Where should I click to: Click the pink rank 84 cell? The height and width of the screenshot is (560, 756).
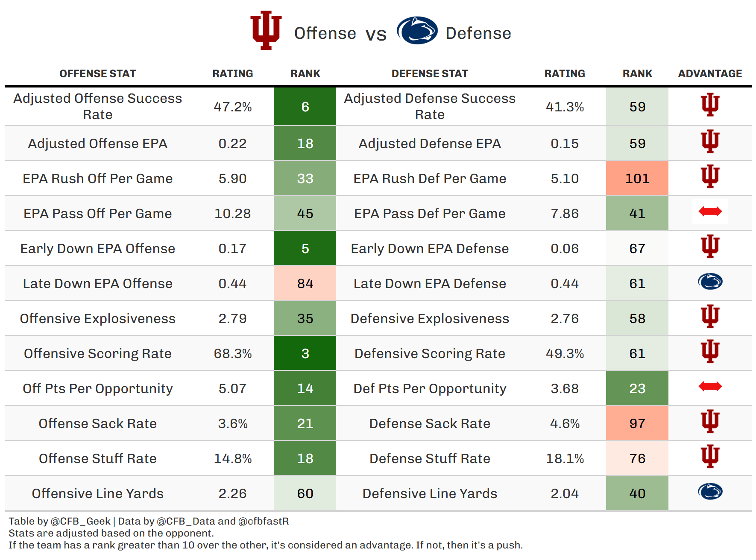pos(305,283)
